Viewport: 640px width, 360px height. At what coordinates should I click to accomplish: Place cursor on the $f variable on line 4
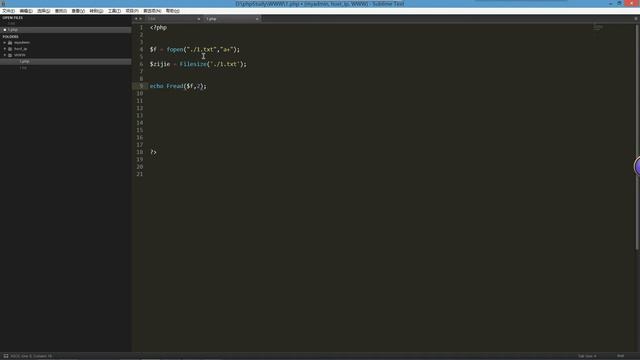[x=153, y=49]
